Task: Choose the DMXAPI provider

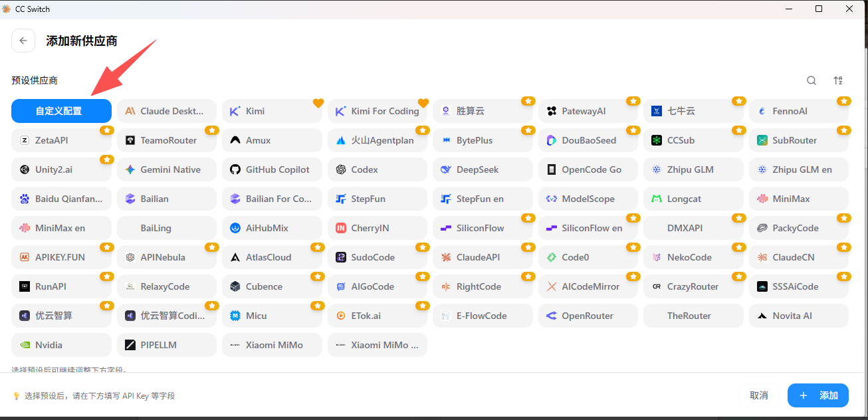Action: (693, 228)
